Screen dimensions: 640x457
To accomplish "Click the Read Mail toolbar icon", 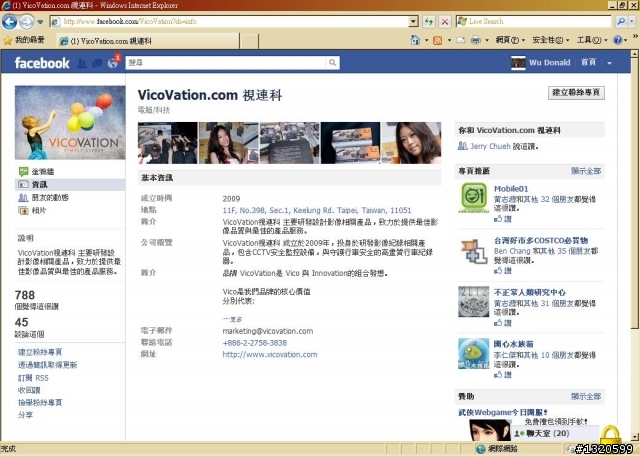I will point(460,40).
